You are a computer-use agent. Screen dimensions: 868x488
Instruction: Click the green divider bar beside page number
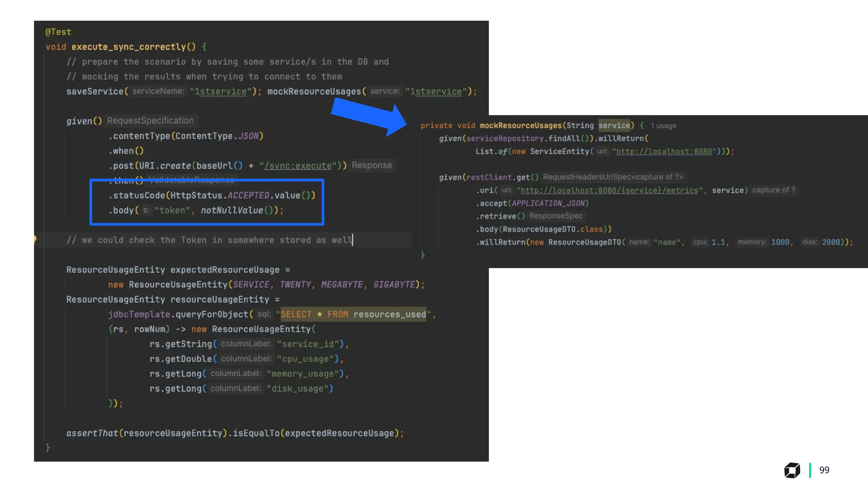coord(810,470)
